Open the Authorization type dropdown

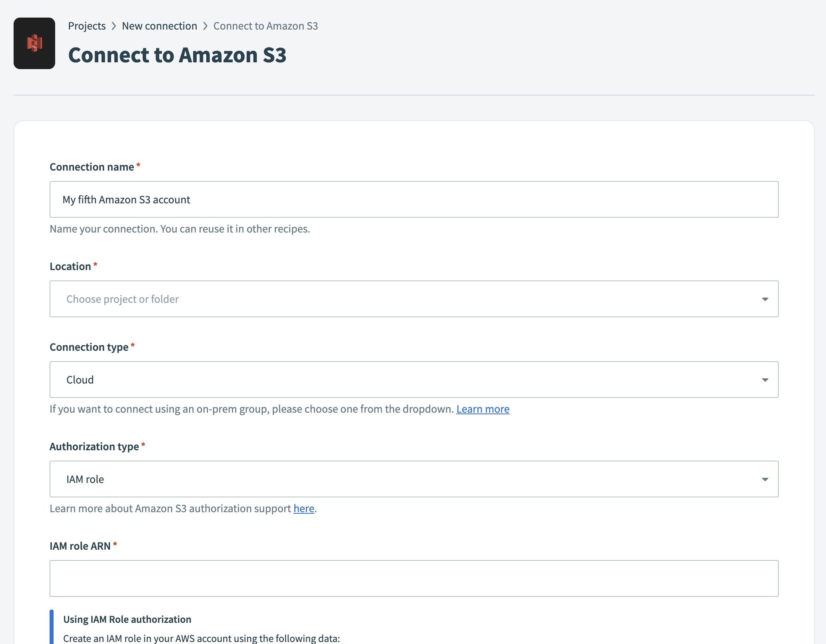[414, 479]
